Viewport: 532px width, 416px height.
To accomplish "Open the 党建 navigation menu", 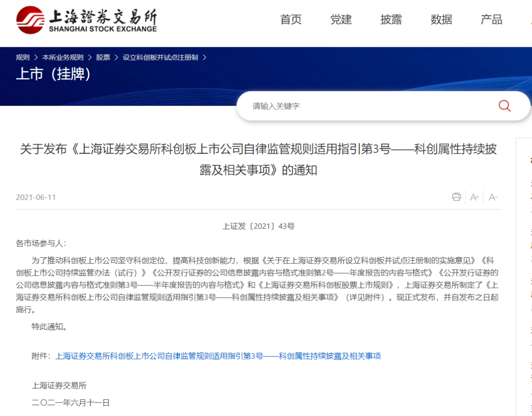I will [x=340, y=20].
